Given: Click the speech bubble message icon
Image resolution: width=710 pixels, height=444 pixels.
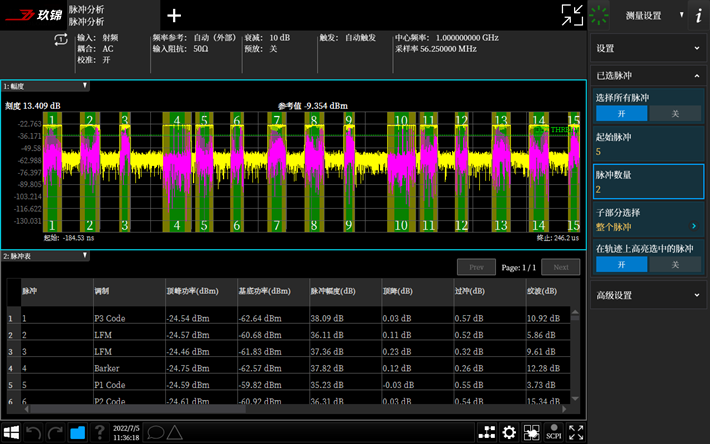Looking at the screenshot, I should click(x=155, y=433).
